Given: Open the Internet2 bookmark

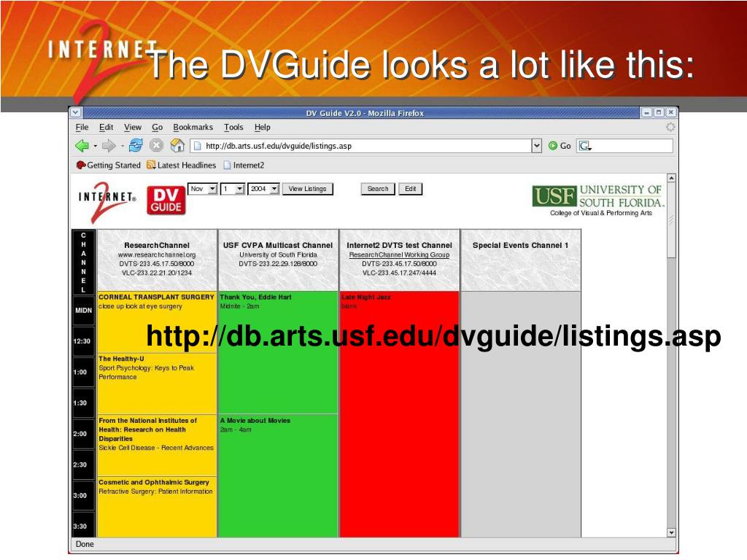Looking at the screenshot, I should click(244, 166).
